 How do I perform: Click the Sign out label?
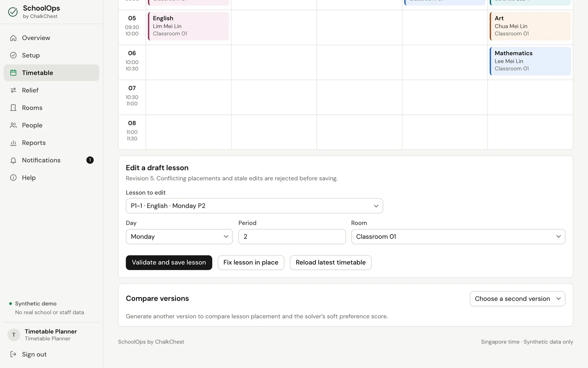[x=34, y=354]
